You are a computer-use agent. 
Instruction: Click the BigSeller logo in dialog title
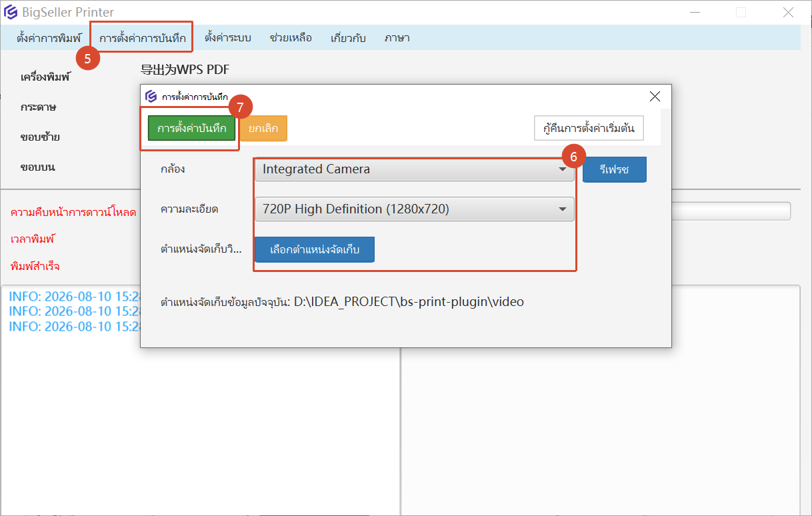tap(151, 97)
